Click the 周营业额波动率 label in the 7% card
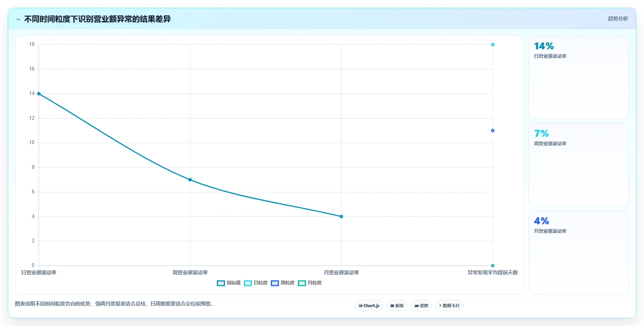Image resolution: width=644 pixels, height=326 pixels. (x=550, y=144)
